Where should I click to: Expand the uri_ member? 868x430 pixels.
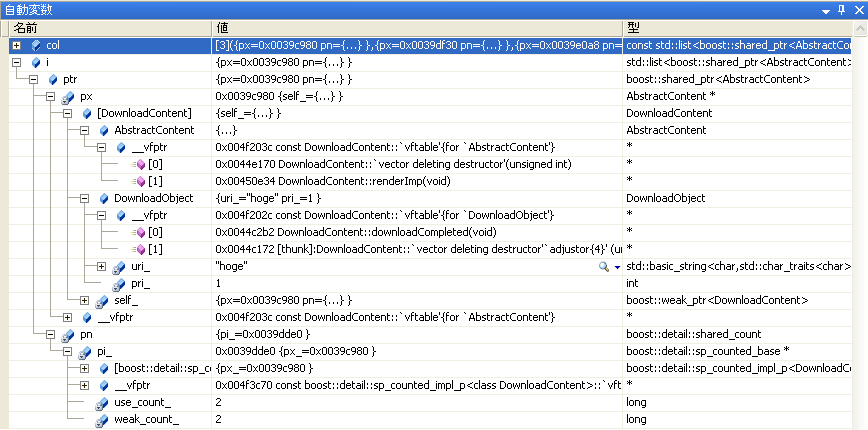101,266
